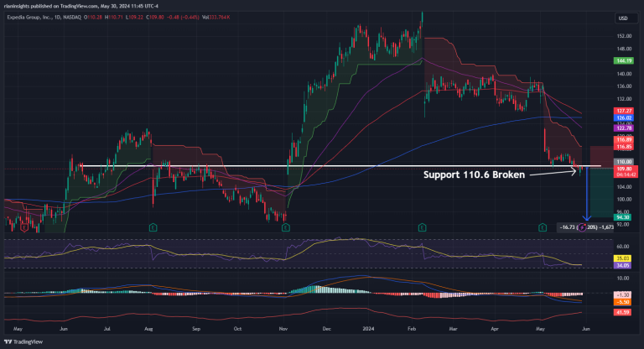Click the November earnings E marker

286,227
